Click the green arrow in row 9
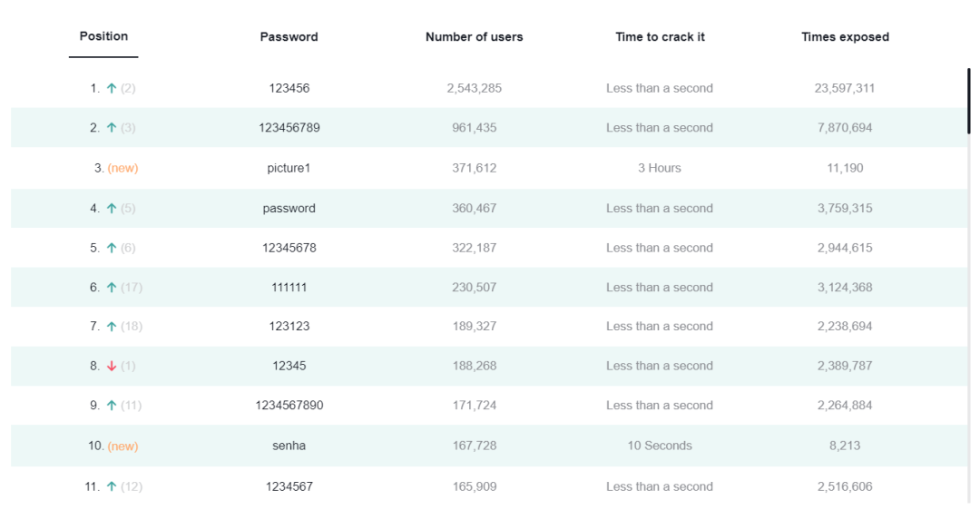This screenshot has width=980, height=520. pyautogui.click(x=112, y=405)
